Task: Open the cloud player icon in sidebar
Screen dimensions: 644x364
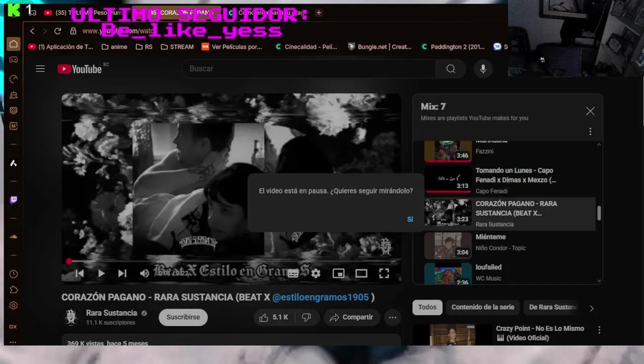Action: 14,237
